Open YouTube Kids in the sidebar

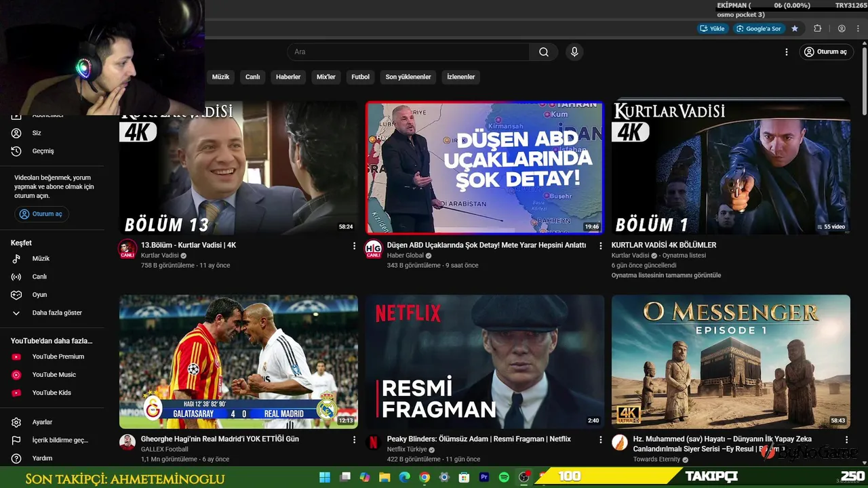click(52, 393)
